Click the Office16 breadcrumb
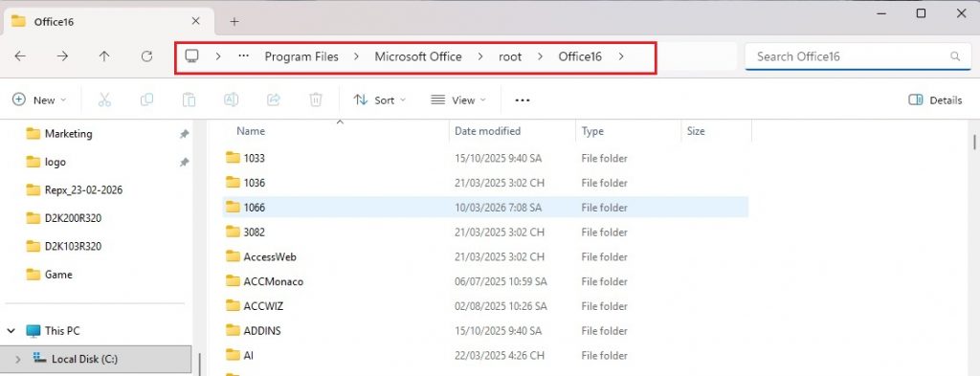The height and width of the screenshot is (376, 980). (580, 56)
